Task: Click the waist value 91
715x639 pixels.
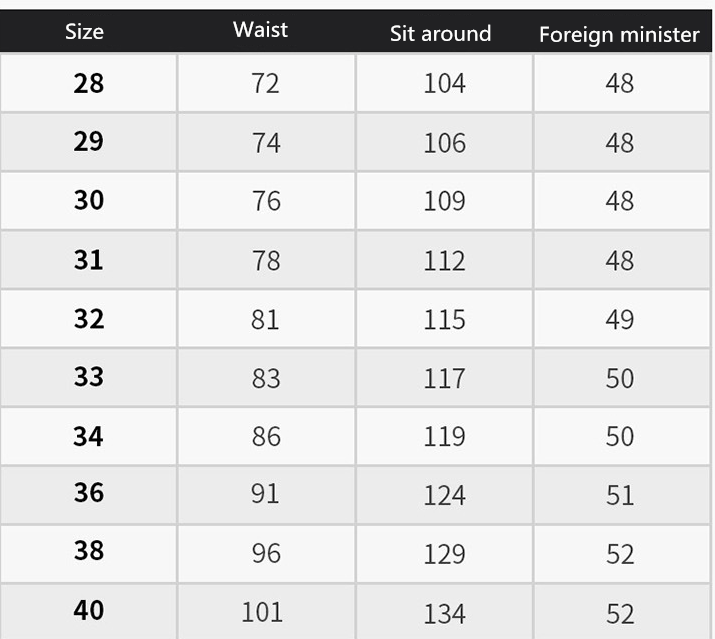Action: (266, 495)
